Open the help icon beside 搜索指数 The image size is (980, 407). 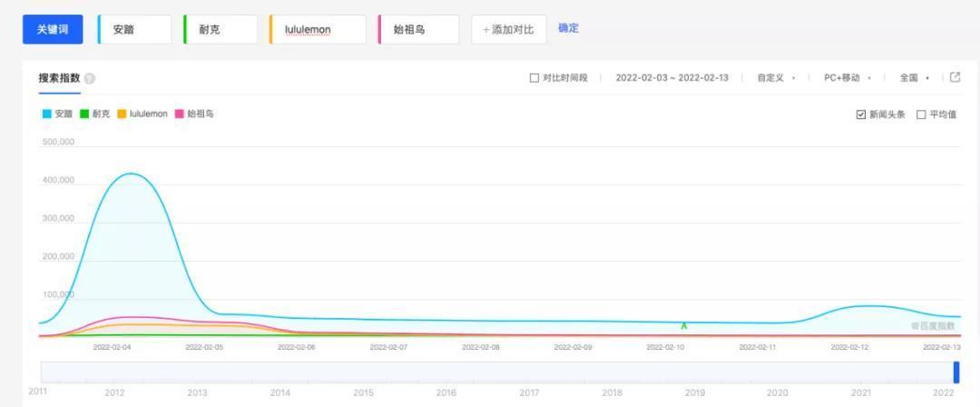tap(89, 79)
